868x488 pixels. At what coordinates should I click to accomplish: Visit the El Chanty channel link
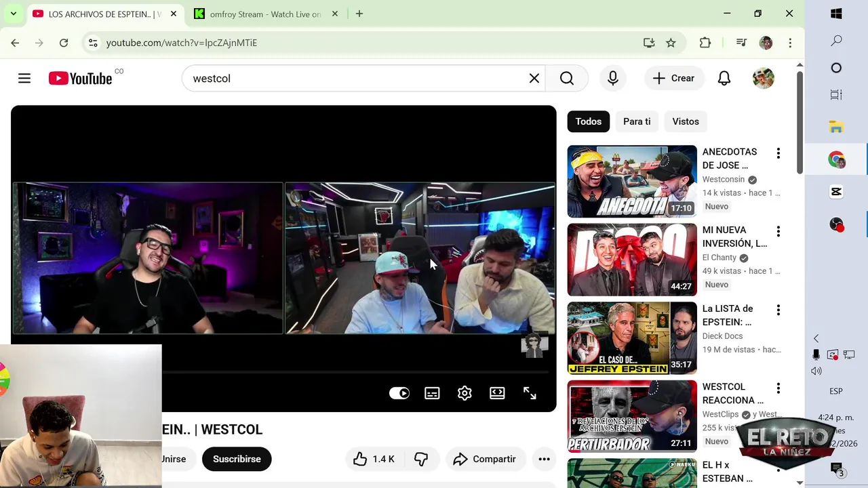(x=719, y=258)
